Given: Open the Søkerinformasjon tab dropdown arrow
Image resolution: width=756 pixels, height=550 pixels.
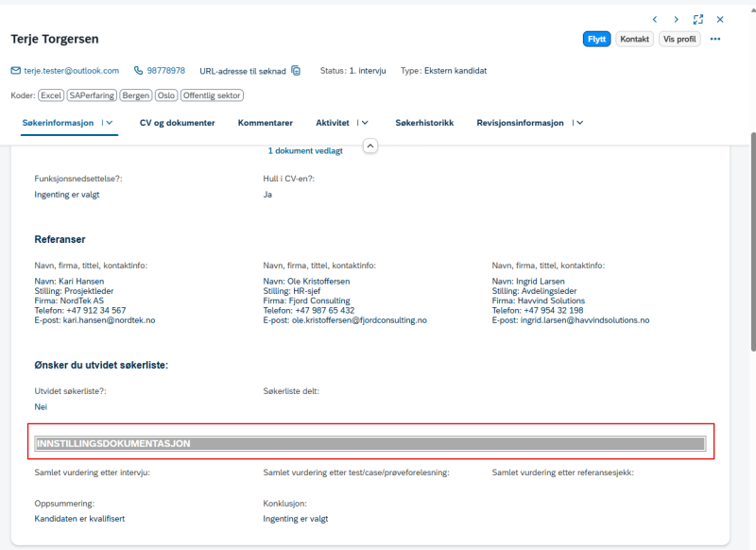Looking at the screenshot, I should [110, 123].
